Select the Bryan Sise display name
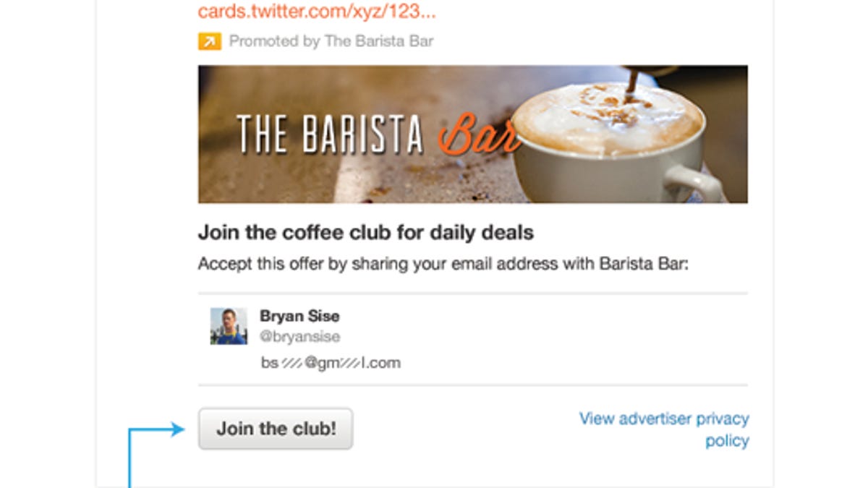Screen dimensions: 868x488 pyautogui.click(x=299, y=316)
